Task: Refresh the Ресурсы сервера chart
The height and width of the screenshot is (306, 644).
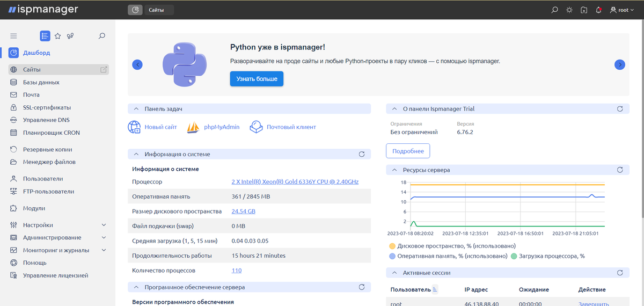Action: [620, 170]
